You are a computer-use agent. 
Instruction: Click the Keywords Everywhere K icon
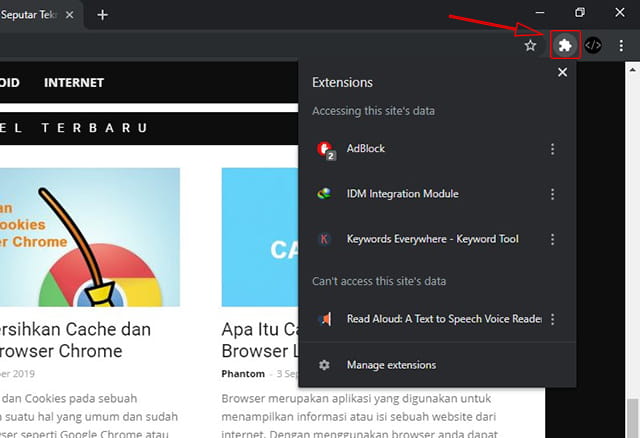pos(324,239)
